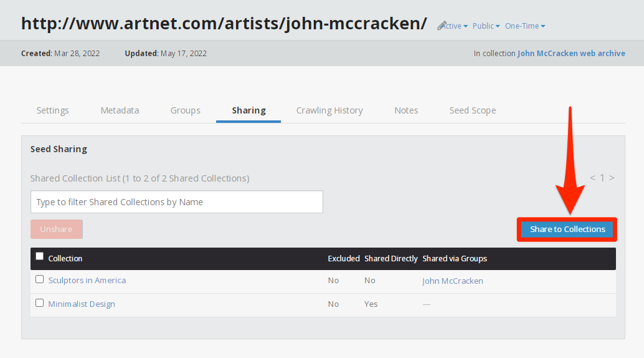644x358 pixels.
Task: Check the Minimalist Design row checkbox
Action: 40,303
